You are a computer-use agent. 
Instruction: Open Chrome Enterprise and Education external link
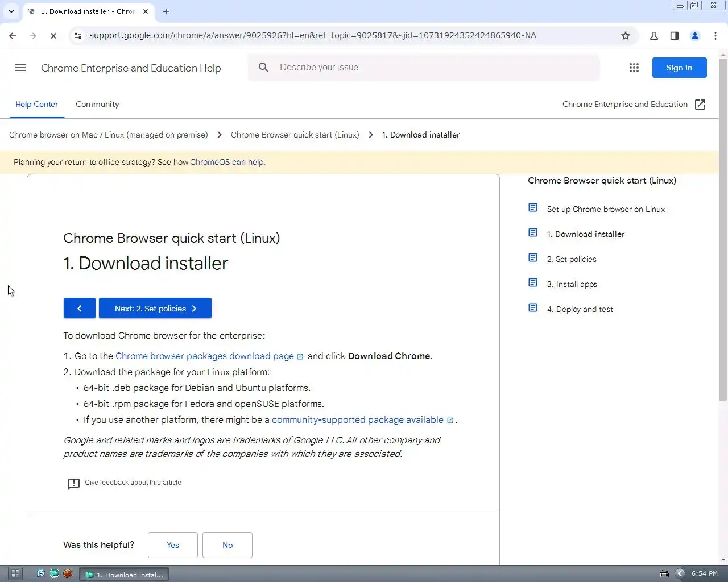625,105
